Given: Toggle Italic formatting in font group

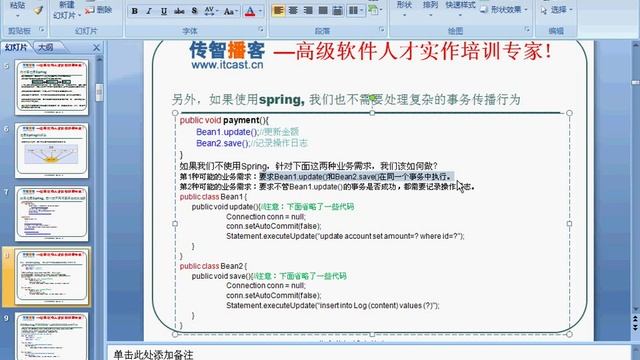Looking at the screenshot, I should [149, 11].
